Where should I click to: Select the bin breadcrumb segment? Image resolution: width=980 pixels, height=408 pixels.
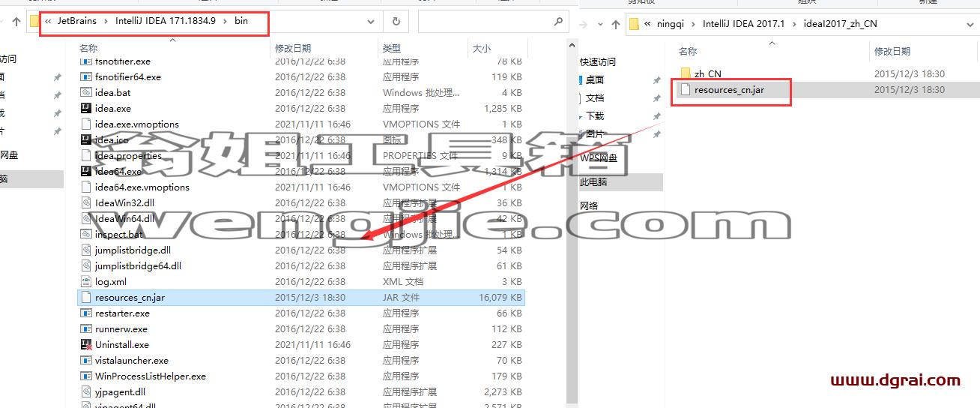[241, 21]
